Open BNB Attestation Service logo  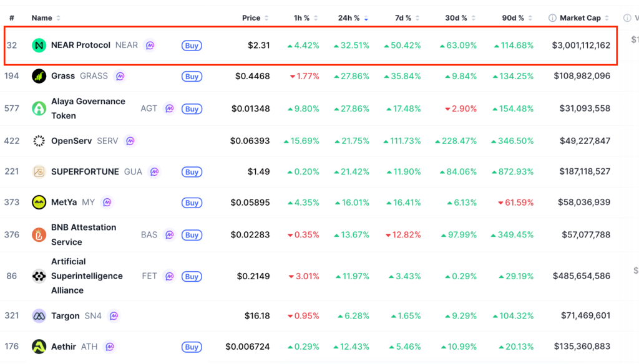point(39,235)
